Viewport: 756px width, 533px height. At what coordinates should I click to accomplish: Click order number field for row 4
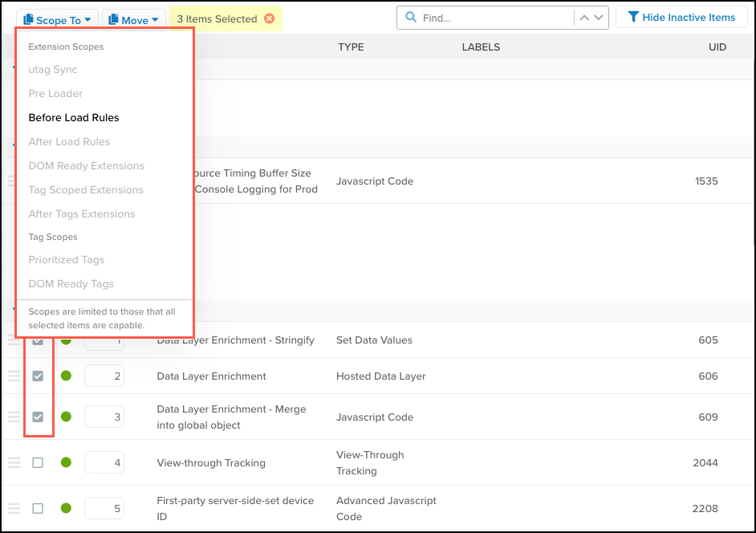tap(104, 462)
